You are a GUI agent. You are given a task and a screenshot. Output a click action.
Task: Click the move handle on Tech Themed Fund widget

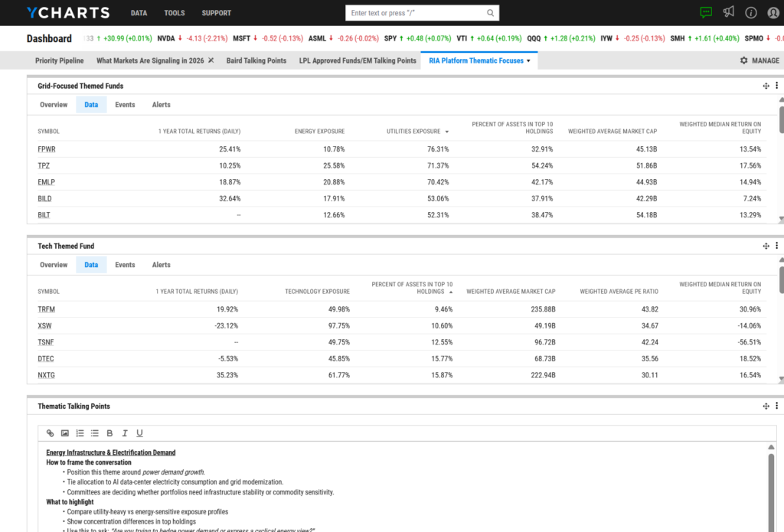(766, 246)
